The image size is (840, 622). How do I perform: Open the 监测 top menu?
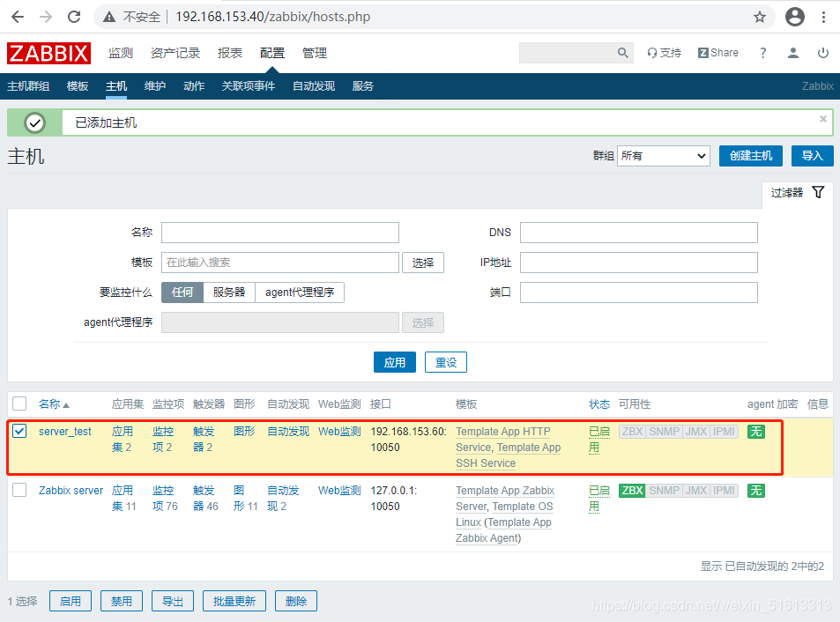click(121, 53)
